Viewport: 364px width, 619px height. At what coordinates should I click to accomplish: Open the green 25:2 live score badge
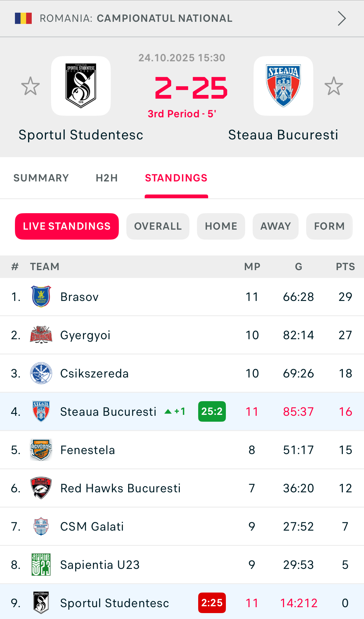pyautogui.click(x=212, y=411)
